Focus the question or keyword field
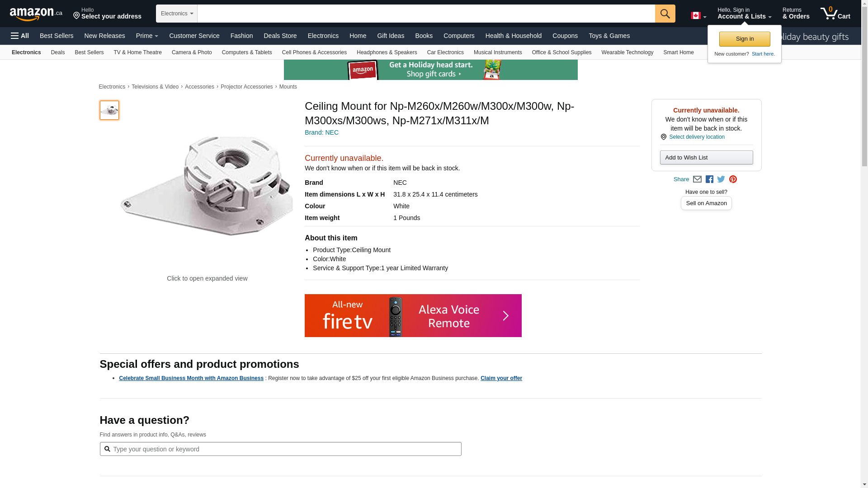The width and height of the screenshot is (868, 488). 285,449
